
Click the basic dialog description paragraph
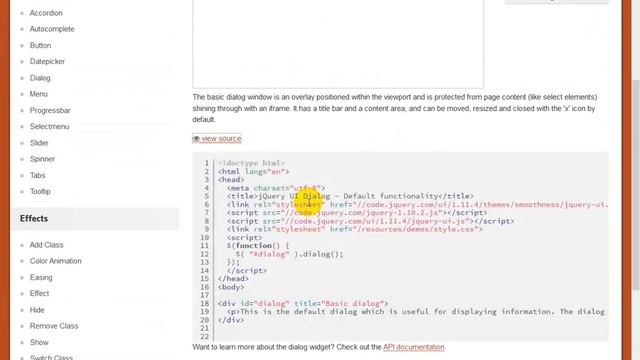point(395,108)
